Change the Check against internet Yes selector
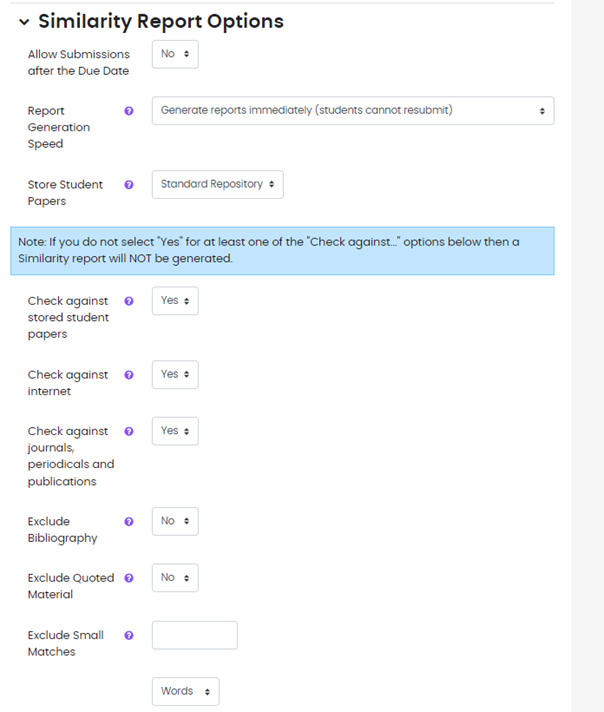This screenshot has height=712, width=604. 175,375
